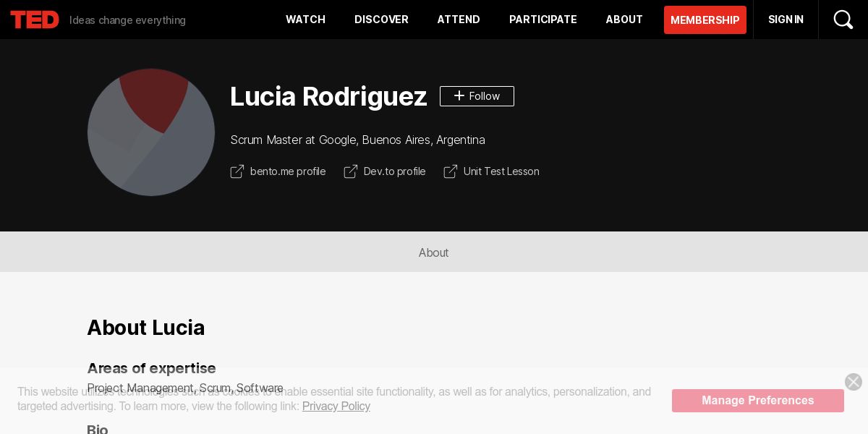Image resolution: width=868 pixels, height=434 pixels.
Task: Click the Membership button
Action: coord(705,20)
